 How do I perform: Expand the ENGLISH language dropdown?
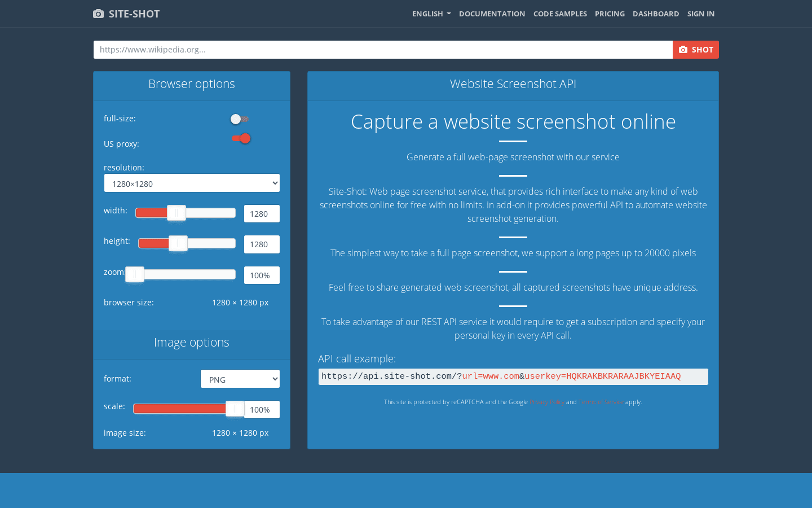point(431,14)
